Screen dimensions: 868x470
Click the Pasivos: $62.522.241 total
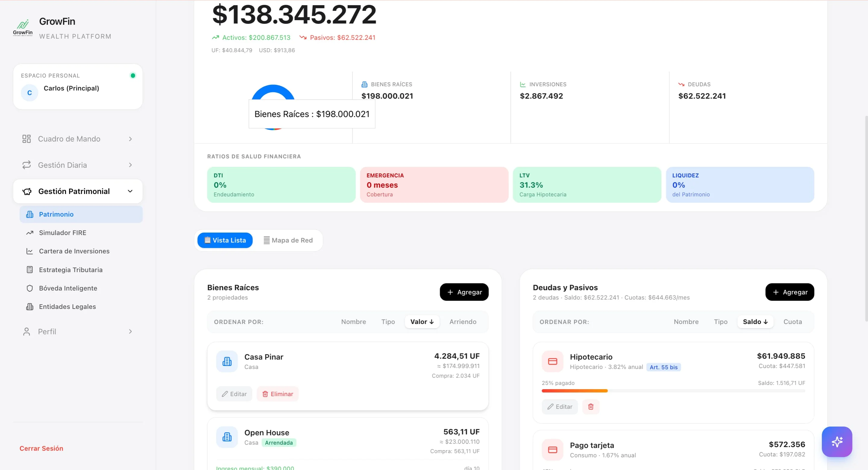pyautogui.click(x=342, y=37)
